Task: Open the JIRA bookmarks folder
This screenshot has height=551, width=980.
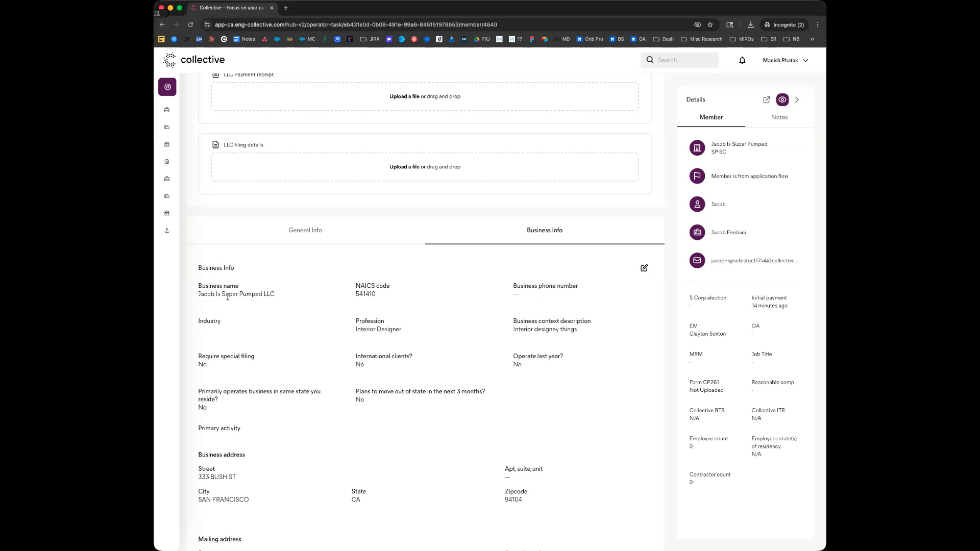Action: pos(370,39)
